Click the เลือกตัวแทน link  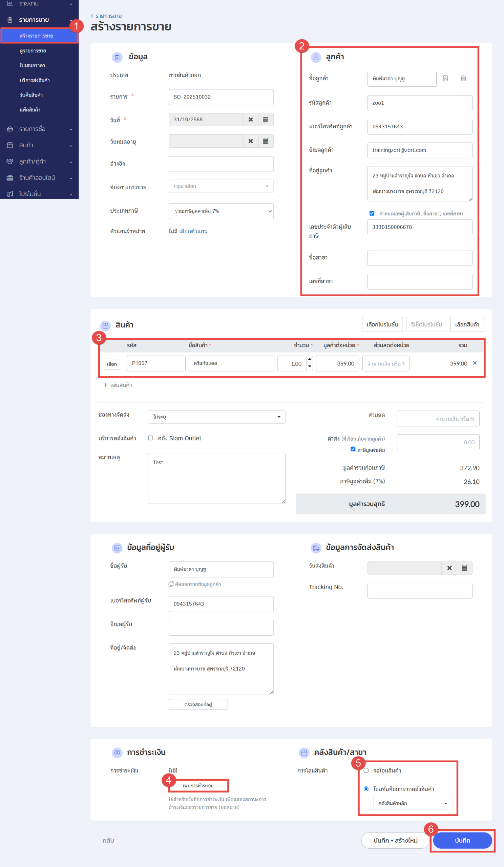[193, 231]
